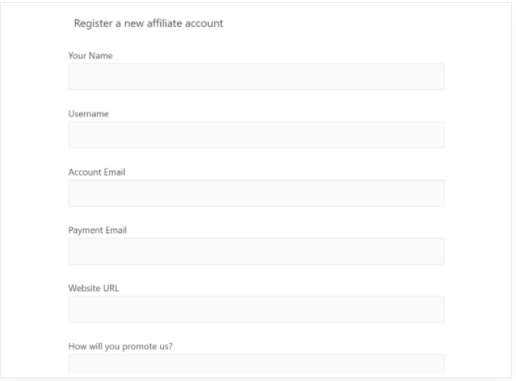Viewport: 516px width, 381px height.
Task: Click the promotion description text area
Action: tap(256, 364)
